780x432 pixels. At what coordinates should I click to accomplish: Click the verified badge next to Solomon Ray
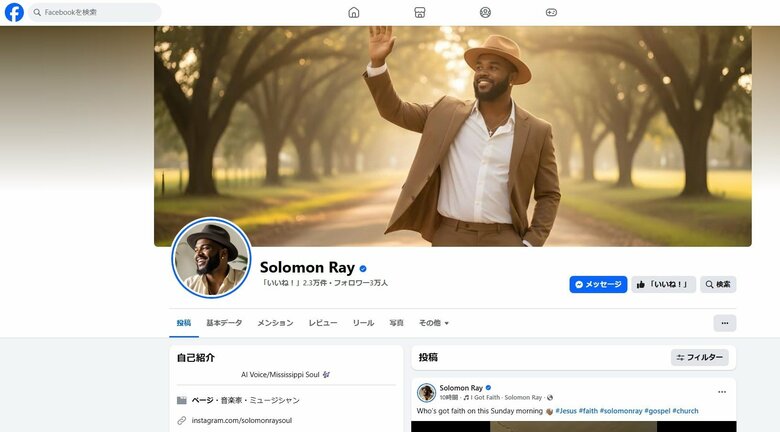click(363, 268)
